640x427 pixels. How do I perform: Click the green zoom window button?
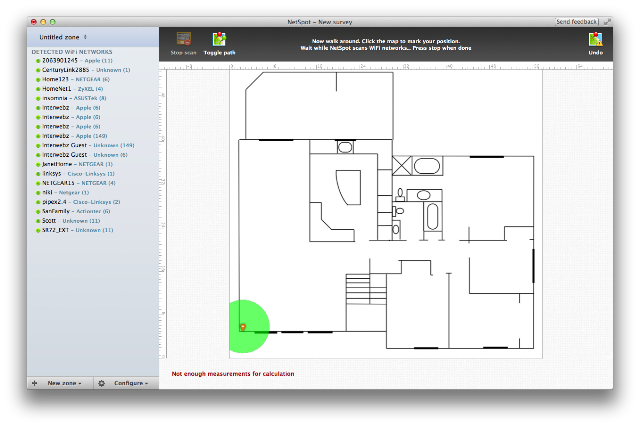pos(53,22)
